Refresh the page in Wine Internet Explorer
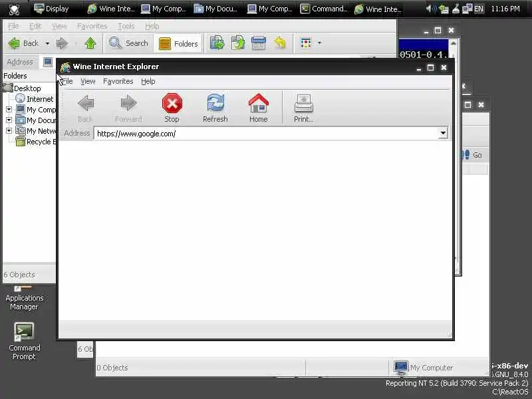The height and width of the screenshot is (399, 532). [215, 108]
